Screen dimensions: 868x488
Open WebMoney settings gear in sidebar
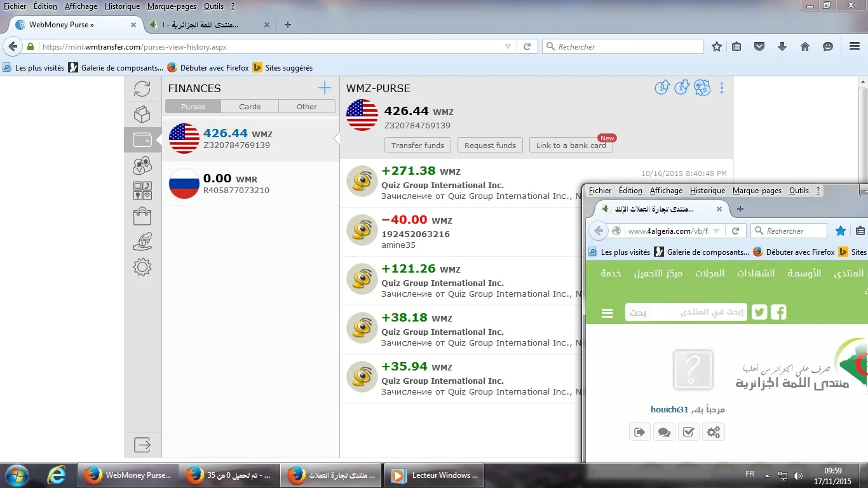tap(142, 267)
